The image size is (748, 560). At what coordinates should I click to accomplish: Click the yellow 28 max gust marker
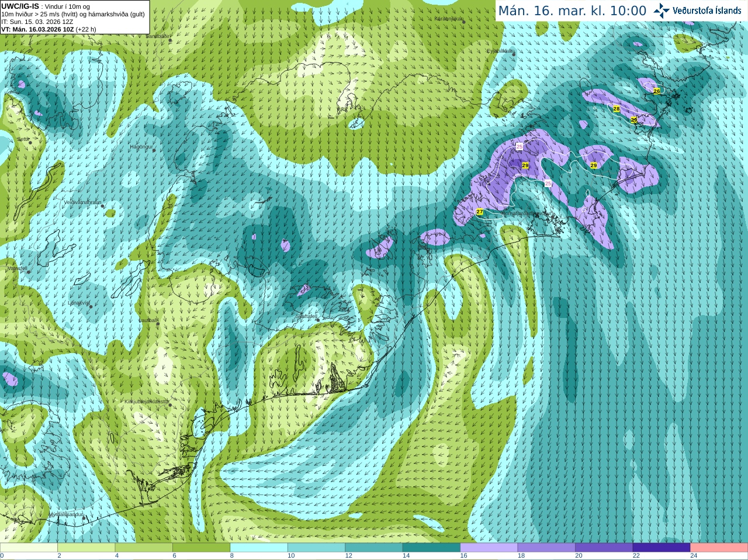tap(617, 109)
